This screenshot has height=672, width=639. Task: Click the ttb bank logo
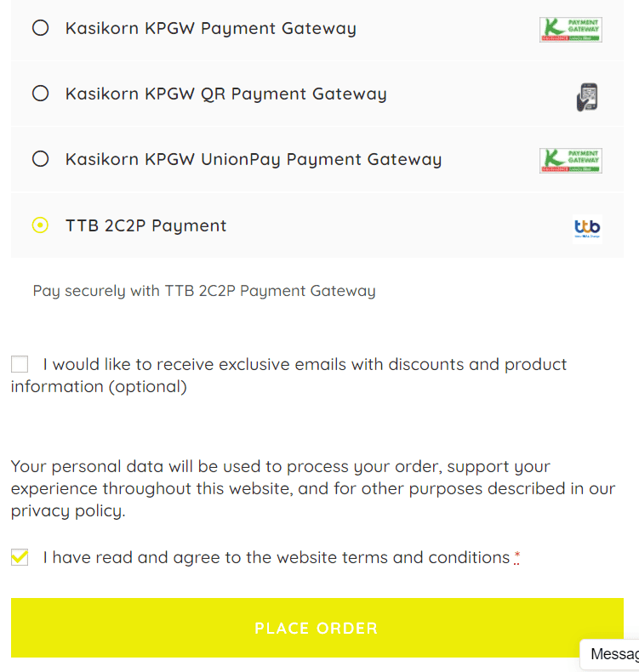click(x=587, y=226)
